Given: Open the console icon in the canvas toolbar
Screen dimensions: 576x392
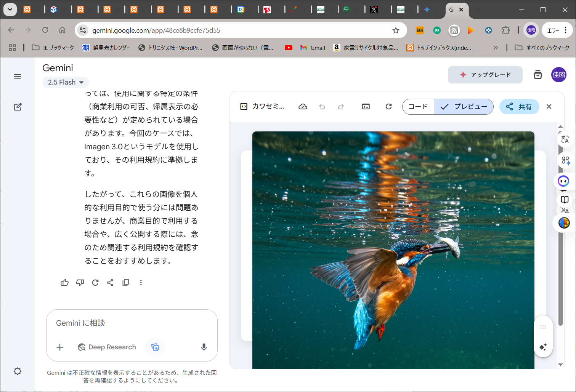Looking at the screenshot, I should 366,107.
